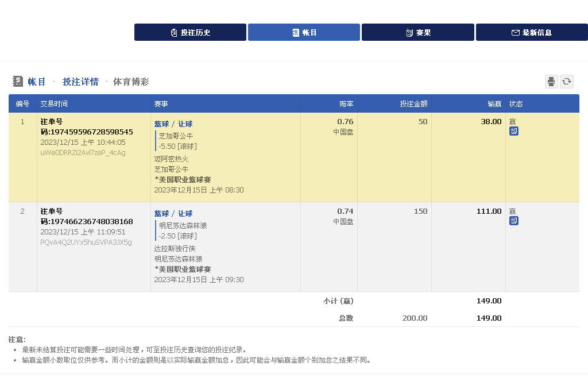
Task: Click the 输赢 column header
Action: click(494, 104)
